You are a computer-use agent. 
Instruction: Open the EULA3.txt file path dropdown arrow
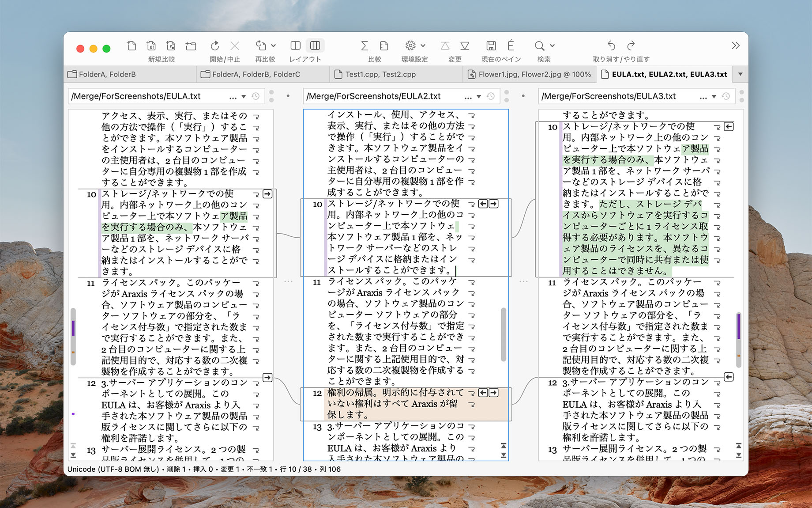point(714,96)
